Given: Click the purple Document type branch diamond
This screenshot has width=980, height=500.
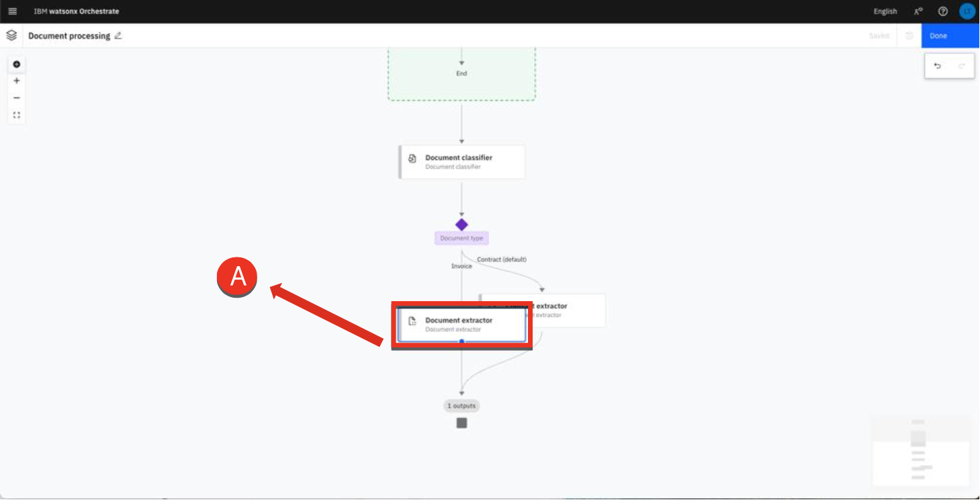Looking at the screenshot, I should click(461, 224).
